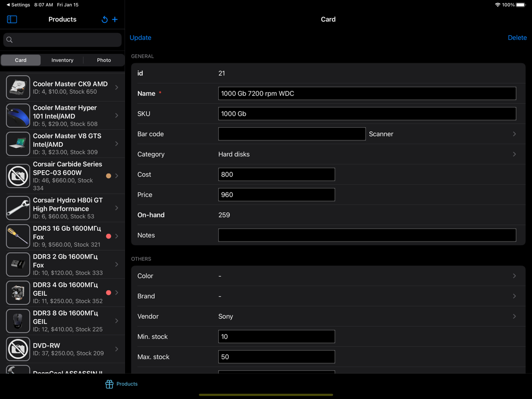Edit the Price field value 960
This screenshot has width=532, height=399.
(x=277, y=195)
